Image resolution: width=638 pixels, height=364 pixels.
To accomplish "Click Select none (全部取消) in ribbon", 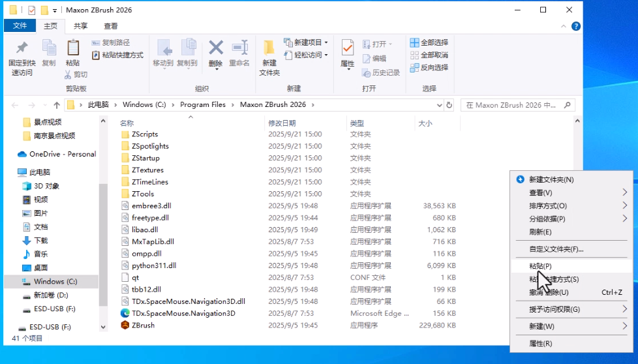I will pyautogui.click(x=429, y=55).
